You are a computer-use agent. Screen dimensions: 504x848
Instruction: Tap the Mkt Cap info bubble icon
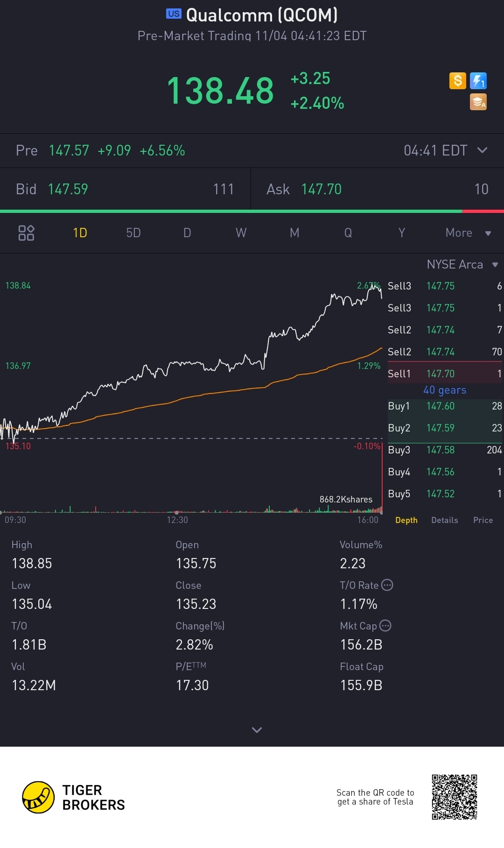(385, 626)
